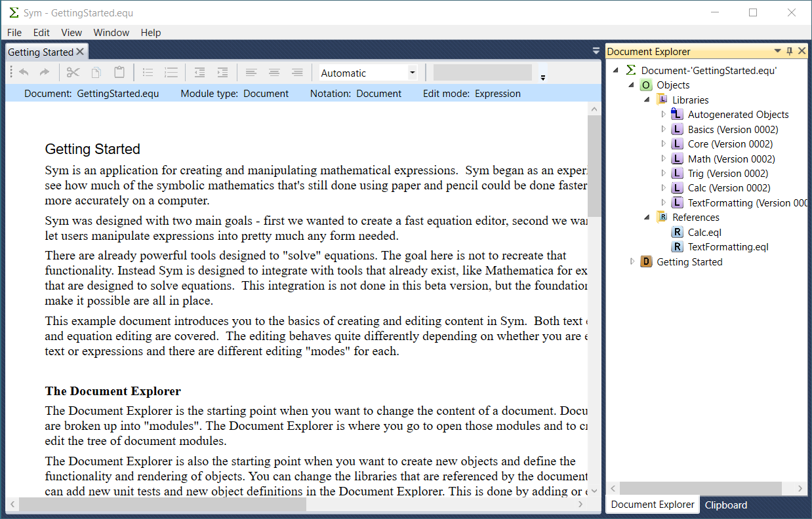Click 'Notation: Document' in the info bar
812x519 pixels.
point(355,94)
